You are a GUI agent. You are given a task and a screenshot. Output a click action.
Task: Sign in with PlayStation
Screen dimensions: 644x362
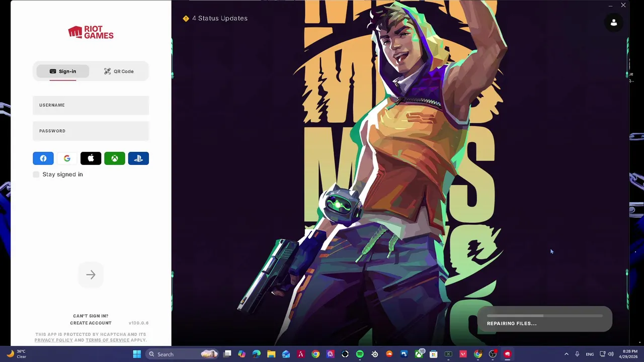coord(138,158)
